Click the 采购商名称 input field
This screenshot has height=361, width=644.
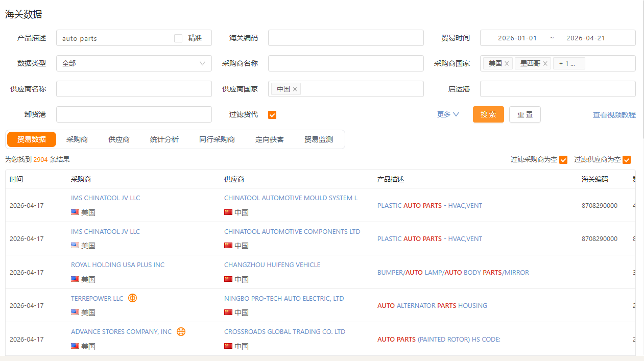(346, 63)
